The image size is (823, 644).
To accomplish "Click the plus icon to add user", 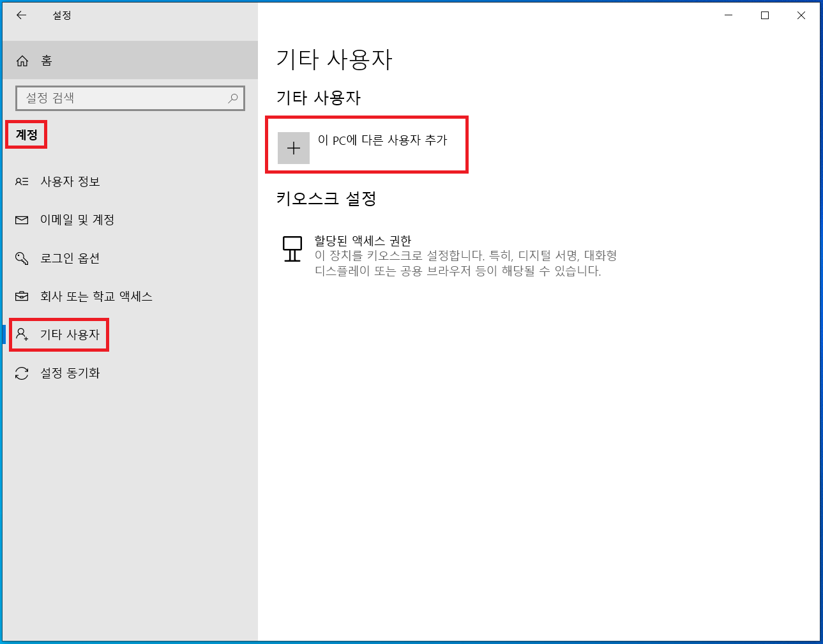I will [x=294, y=148].
